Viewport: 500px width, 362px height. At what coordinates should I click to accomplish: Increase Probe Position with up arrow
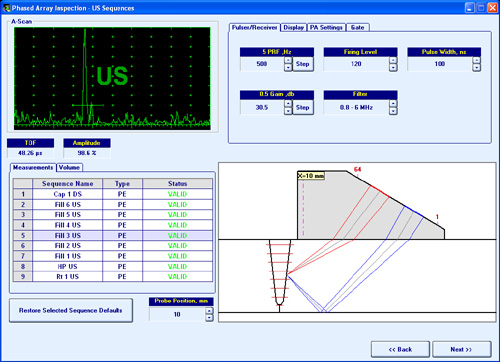pyautogui.click(x=209, y=310)
